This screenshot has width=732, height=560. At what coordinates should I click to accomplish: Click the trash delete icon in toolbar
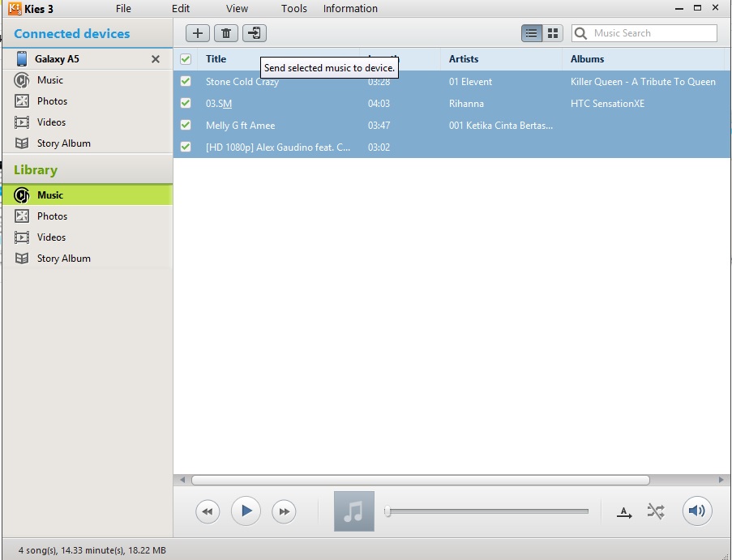[226, 33]
